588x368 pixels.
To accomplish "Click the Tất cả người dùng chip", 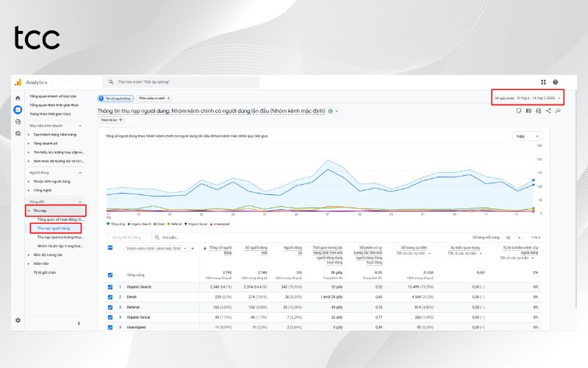I will [115, 99].
